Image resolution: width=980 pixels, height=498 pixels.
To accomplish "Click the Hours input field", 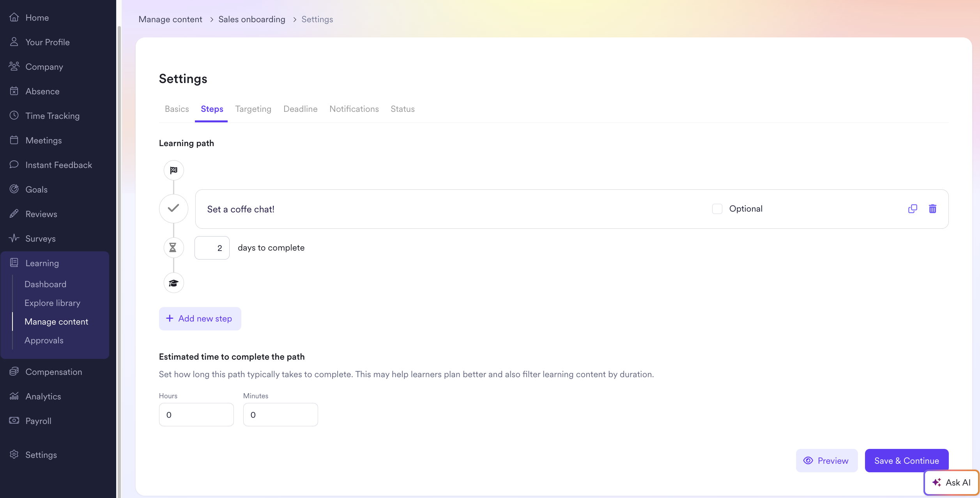I will [196, 415].
